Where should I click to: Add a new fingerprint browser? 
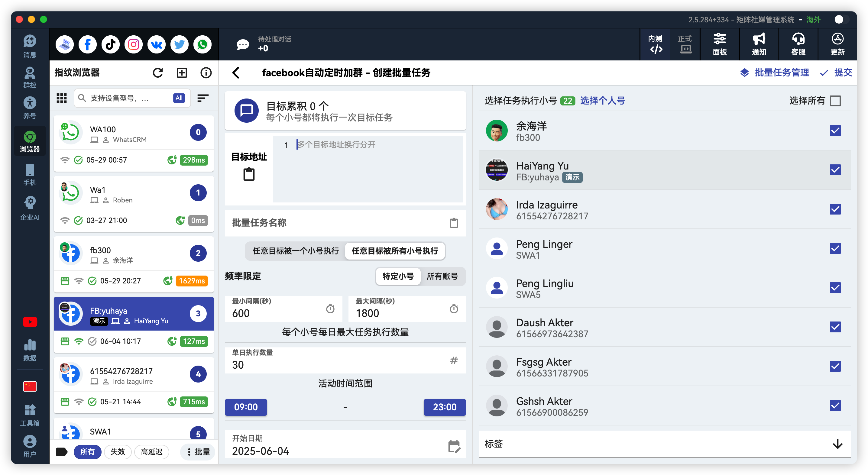click(x=182, y=73)
